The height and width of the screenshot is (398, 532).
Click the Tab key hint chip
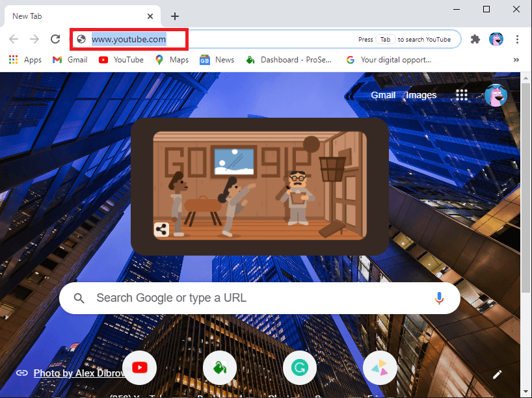pyautogui.click(x=386, y=40)
